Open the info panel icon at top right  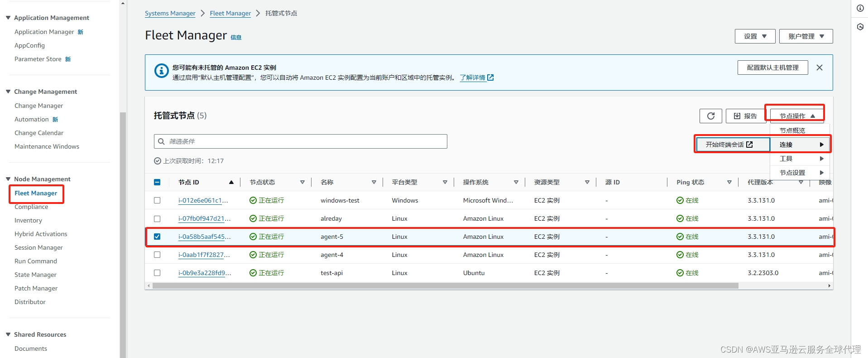860,8
